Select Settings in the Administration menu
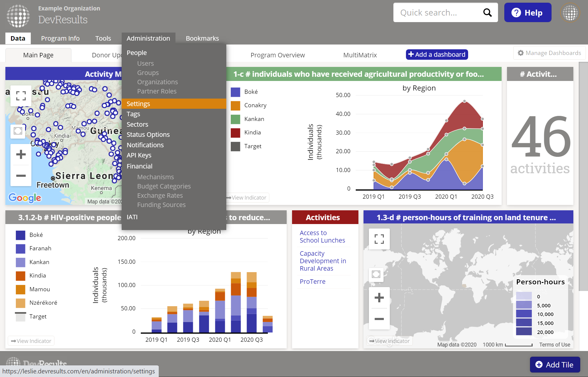Viewport: 588px width, 377px height. click(x=138, y=104)
